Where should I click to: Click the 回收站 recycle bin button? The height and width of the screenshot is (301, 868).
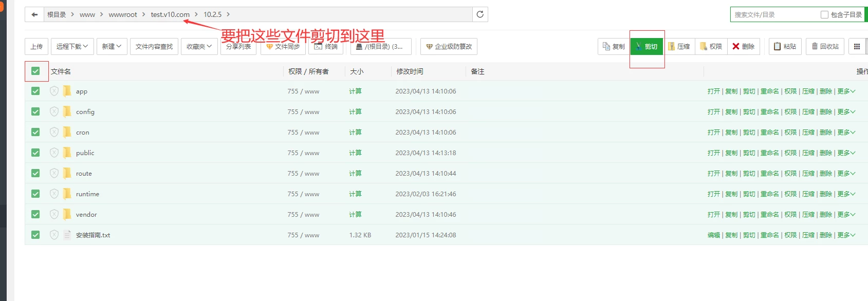coord(825,46)
